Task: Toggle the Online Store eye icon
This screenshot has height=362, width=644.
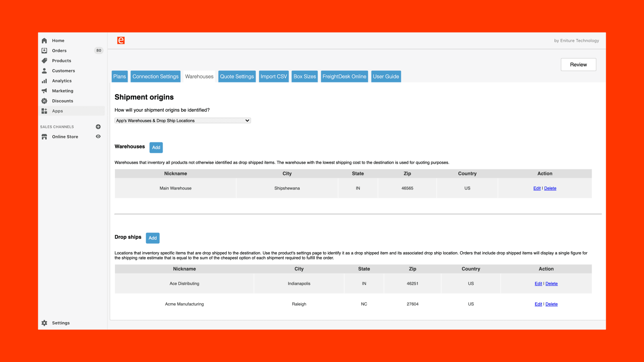Action: tap(98, 137)
